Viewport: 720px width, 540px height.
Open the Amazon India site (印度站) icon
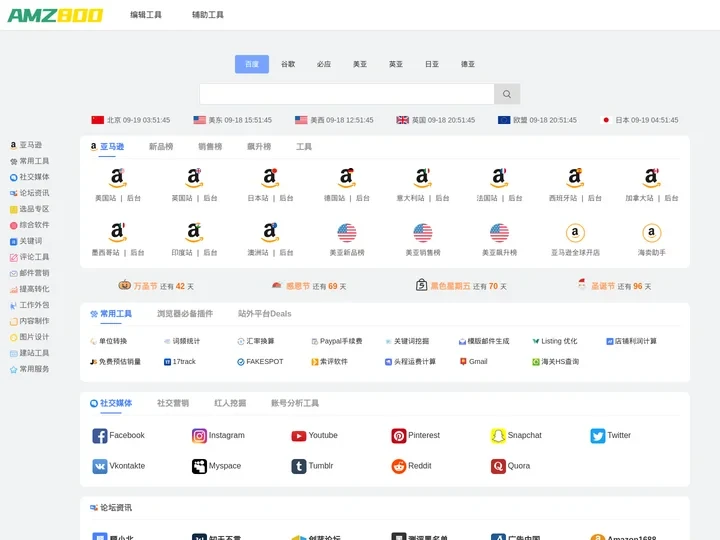(194, 232)
